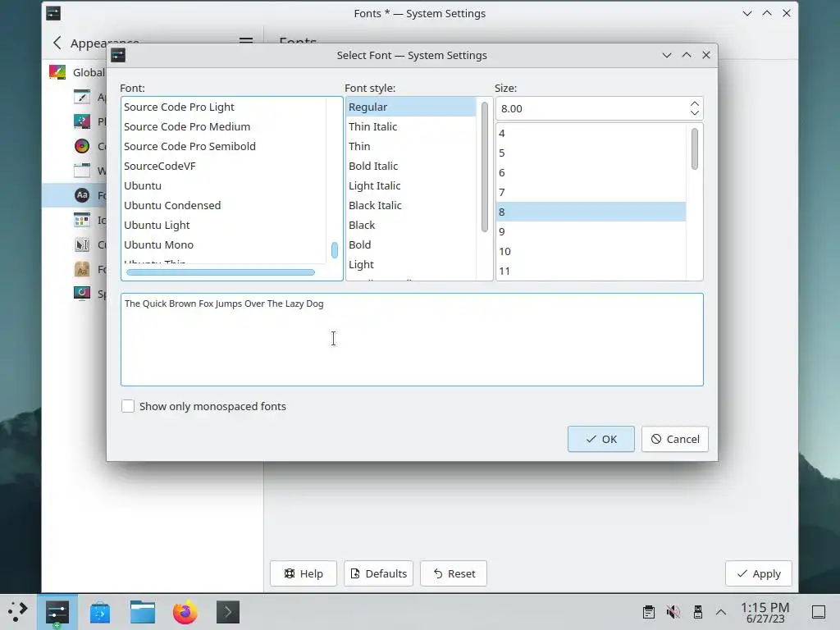Decrease font size with spinner down arrow
This screenshot has height=630, width=840.
(694, 112)
